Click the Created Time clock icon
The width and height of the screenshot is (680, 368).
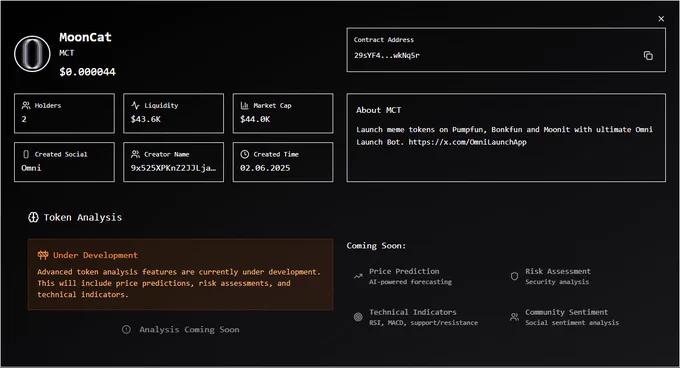coord(245,154)
